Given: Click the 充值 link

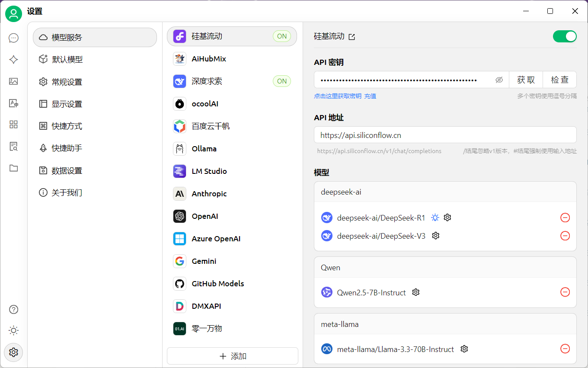Looking at the screenshot, I should tap(370, 96).
